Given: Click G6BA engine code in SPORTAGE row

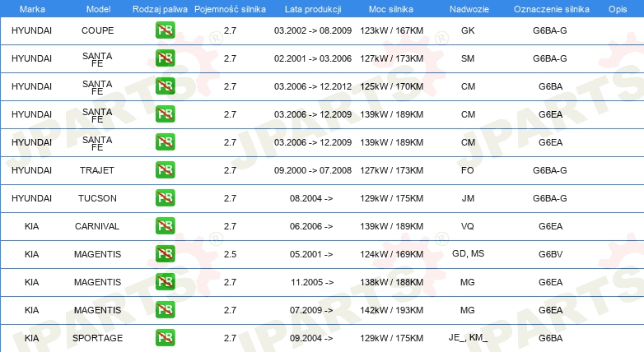Looking at the screenshot, I should [550, 338].
